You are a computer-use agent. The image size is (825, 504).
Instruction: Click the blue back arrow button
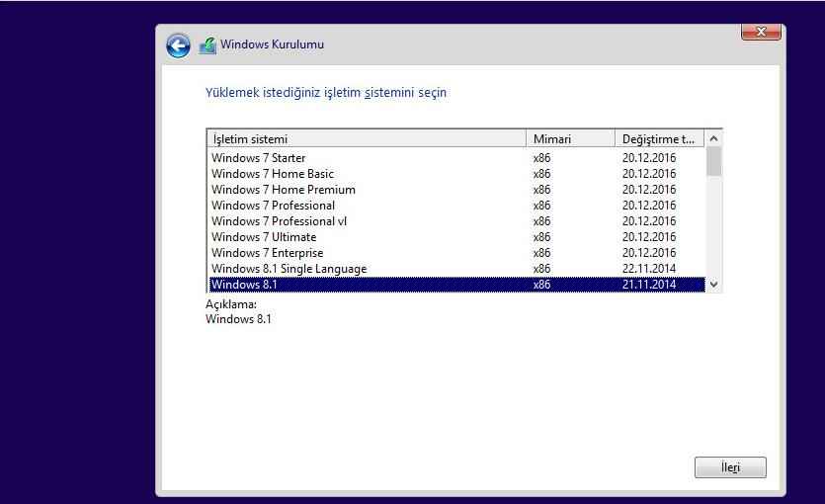(x=178, y=45)
